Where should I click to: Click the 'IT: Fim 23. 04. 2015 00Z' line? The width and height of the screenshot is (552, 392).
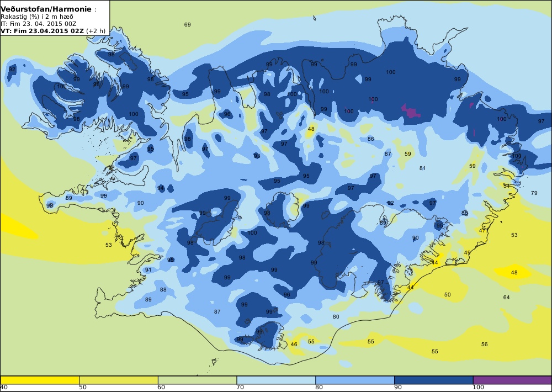[x=39, y=24]
